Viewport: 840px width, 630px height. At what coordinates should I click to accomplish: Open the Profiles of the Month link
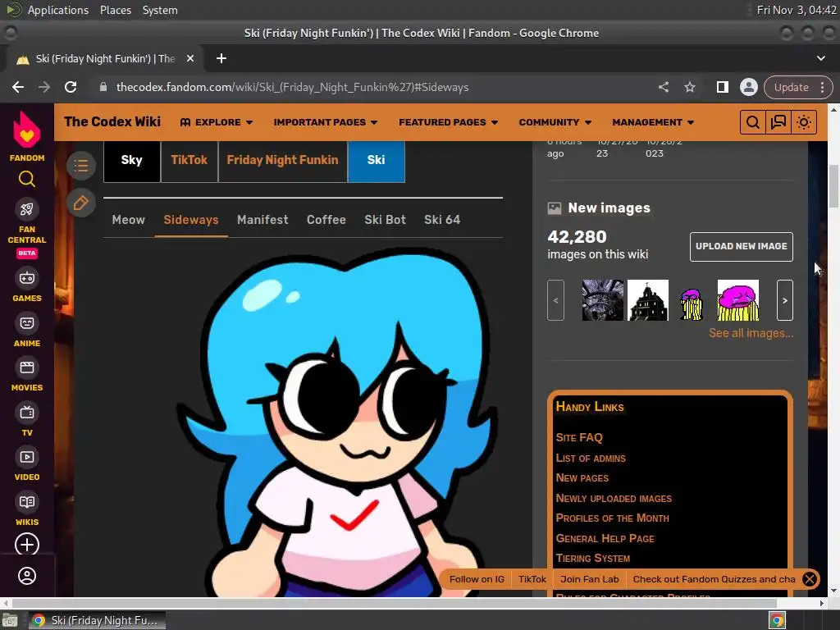tap(612, 518)
